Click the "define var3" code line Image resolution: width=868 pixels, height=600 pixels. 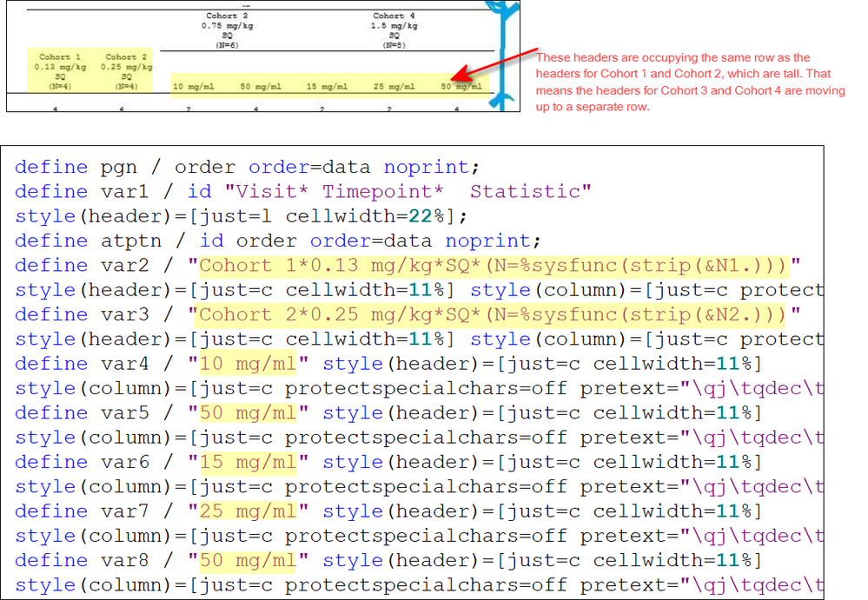click(407, 314)
